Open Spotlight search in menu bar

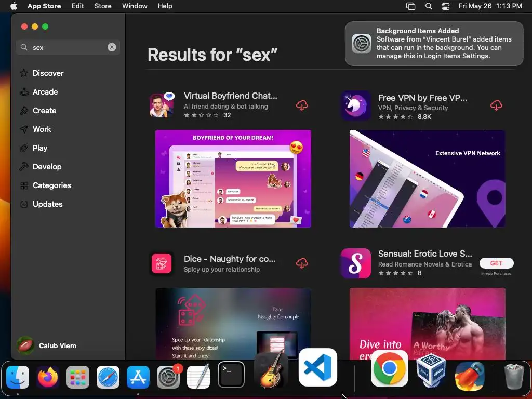[429, 6]
